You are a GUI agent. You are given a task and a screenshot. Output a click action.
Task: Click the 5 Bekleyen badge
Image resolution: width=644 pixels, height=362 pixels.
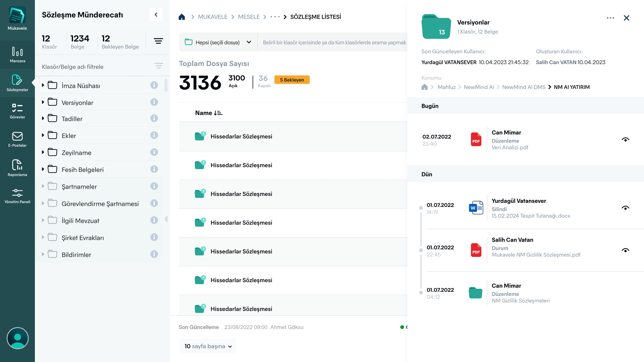click(x=292, y=80)
